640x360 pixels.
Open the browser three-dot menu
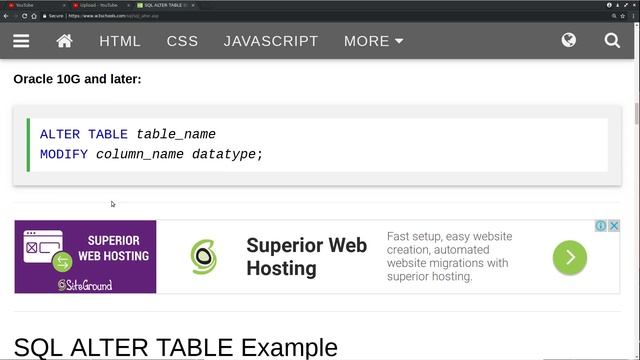(x=634, y=16)
